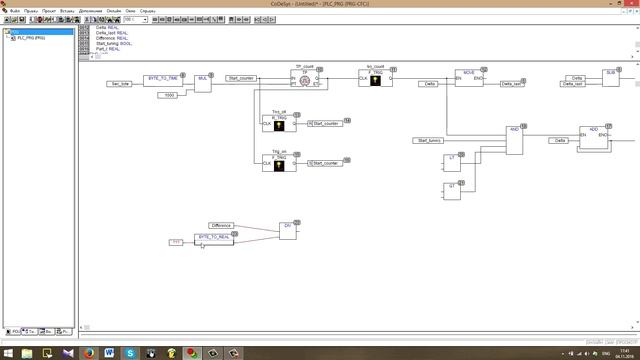Select the DIV block in the diagram

288,231
